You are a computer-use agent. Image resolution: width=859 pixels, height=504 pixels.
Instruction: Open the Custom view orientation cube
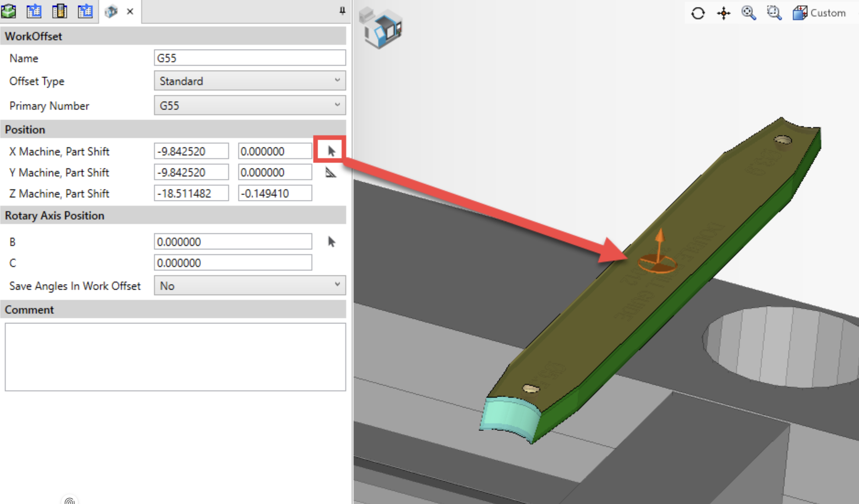(800, 13)
